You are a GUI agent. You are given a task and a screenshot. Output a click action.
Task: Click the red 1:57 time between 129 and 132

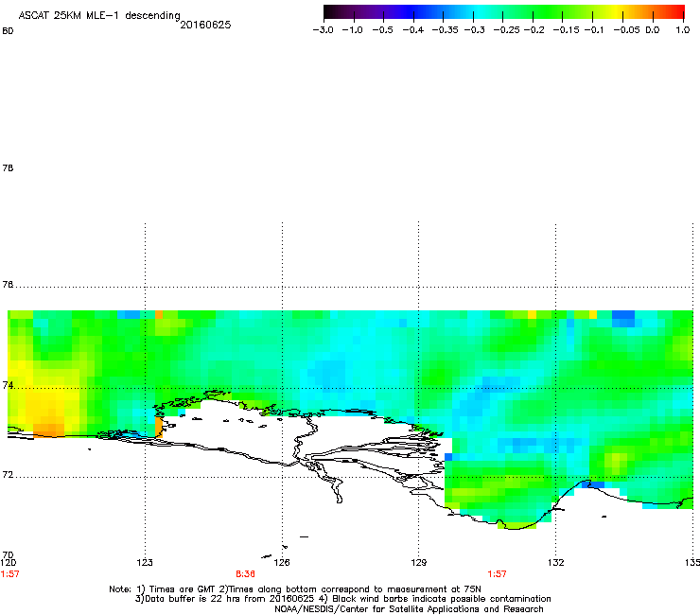497,574
